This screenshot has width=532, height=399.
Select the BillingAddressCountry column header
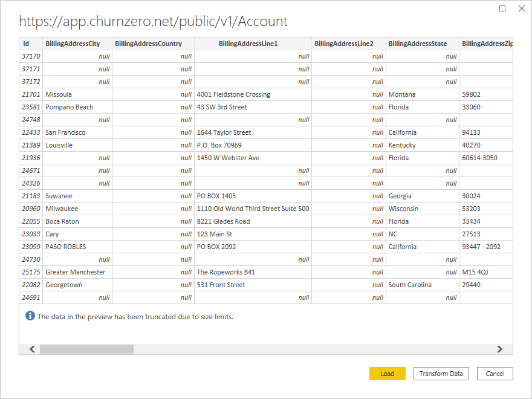153,44
